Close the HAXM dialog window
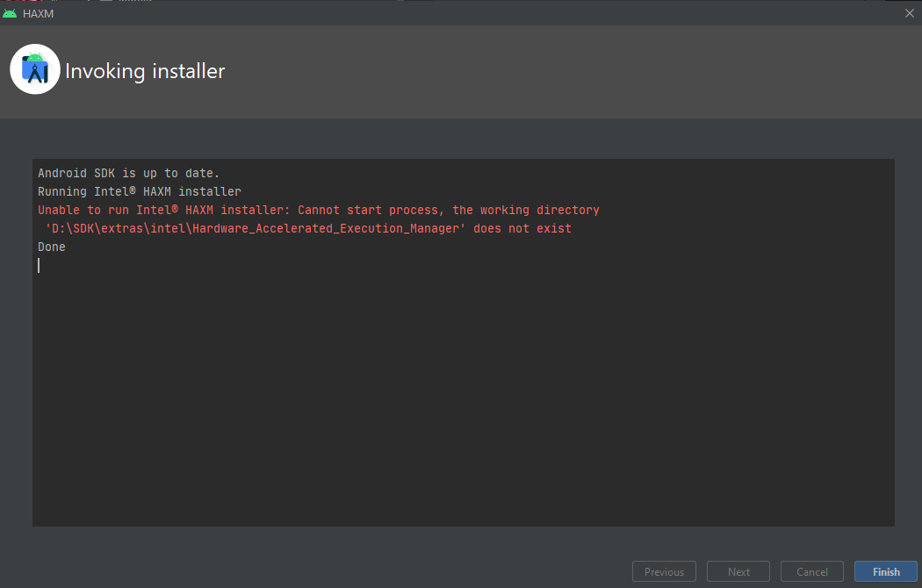This screenshot has height=588, width=922. 909,13
